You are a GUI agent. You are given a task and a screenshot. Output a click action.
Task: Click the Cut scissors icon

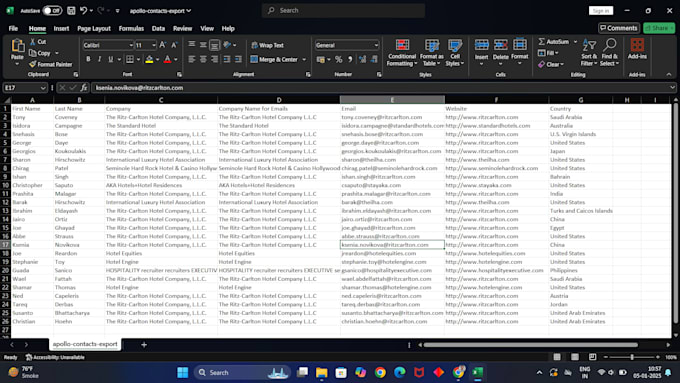(x=33, y=42)
